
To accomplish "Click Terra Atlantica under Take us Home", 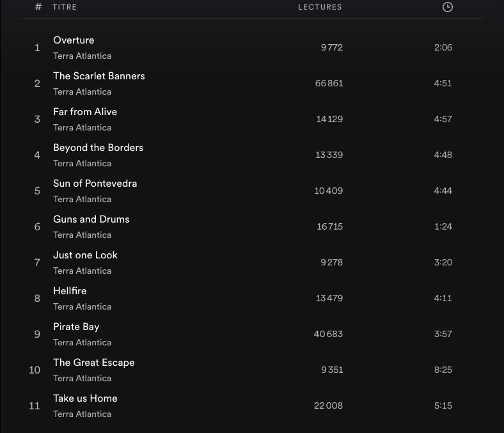I will [x=82, y=414].
